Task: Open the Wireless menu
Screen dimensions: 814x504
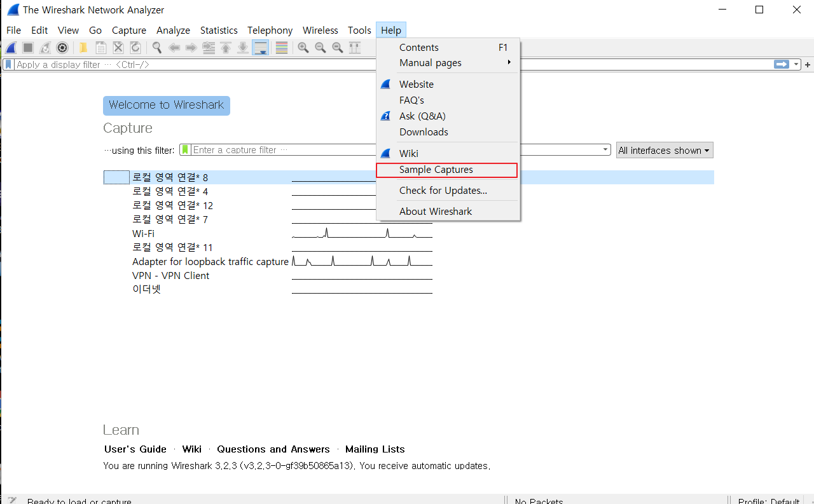Action: tap(320, 30)
